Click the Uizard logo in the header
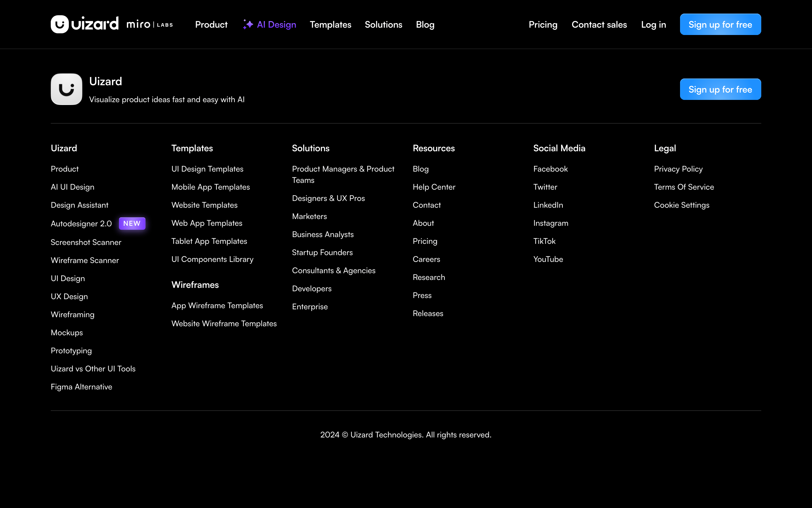Viewport: 812px width, 508px height. (85, 24)
